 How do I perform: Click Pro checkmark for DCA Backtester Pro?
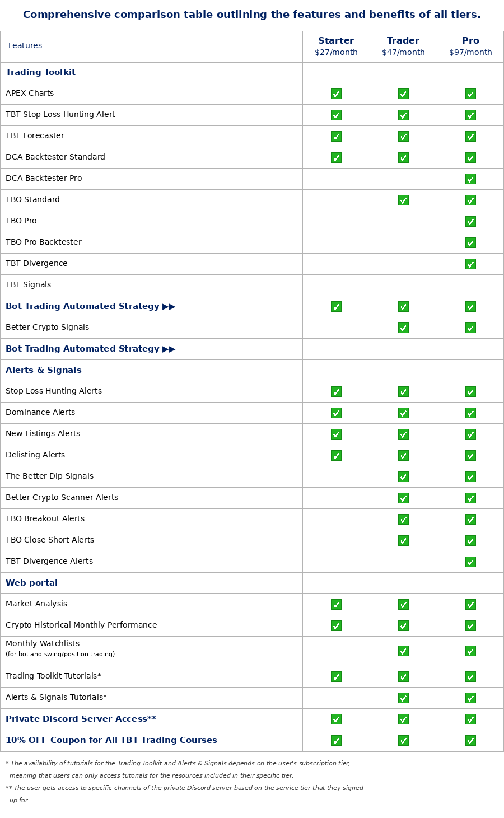tap(470, 179)
